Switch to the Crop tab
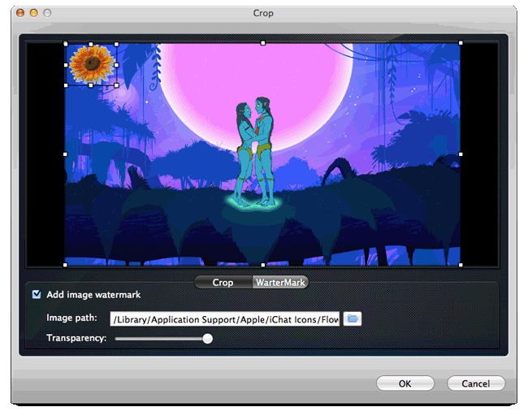Image resolution: width=528 pixels, height=420 pixels. pyautogui.click(x=223, y=282)
